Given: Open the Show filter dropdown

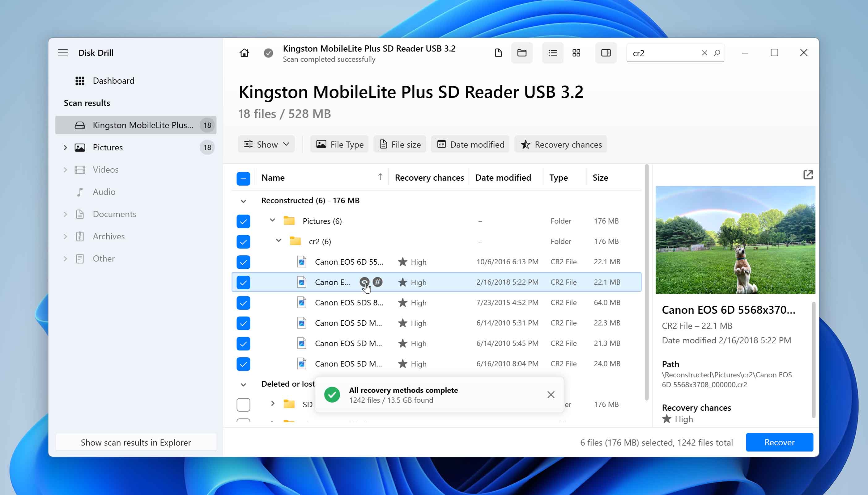Looking at the screenshot, I should (266, 144).
